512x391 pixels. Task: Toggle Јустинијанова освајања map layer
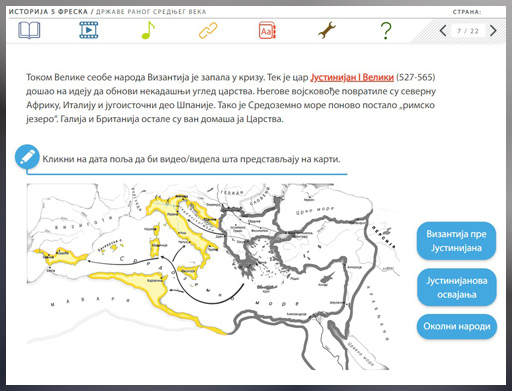(x=457, y=287)
